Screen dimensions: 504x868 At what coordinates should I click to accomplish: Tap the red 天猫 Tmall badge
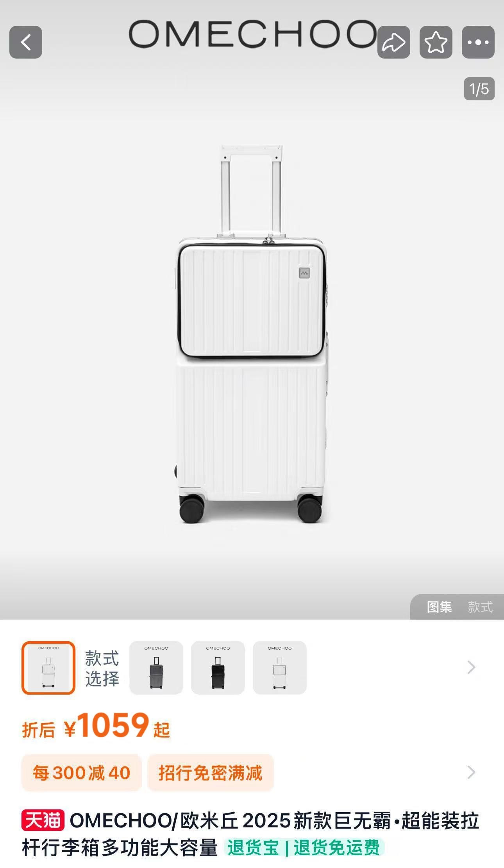pos(43,820)
